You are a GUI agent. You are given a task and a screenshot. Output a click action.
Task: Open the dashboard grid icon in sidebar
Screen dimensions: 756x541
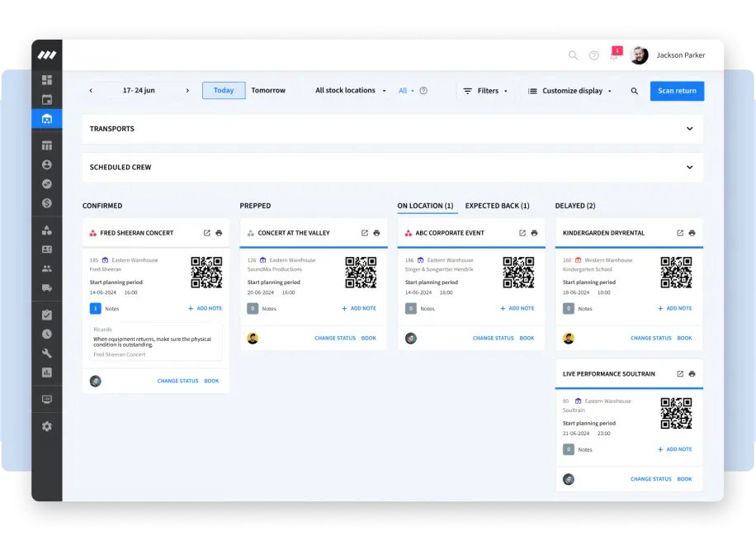(x=47, y=79)
